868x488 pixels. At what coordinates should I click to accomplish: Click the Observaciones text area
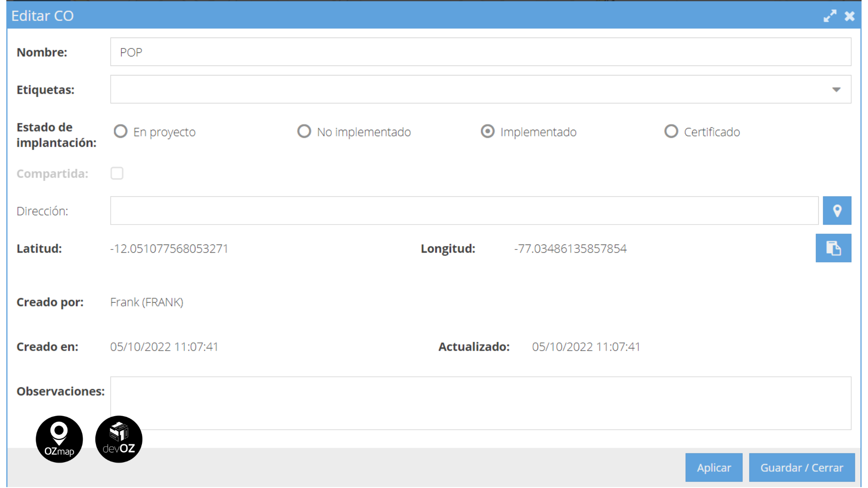point(480,403)
